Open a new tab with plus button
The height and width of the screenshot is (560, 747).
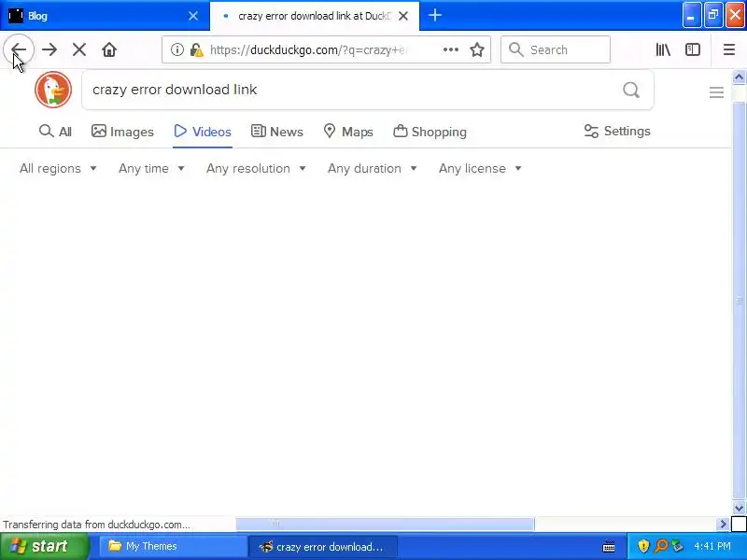[434, 15]
